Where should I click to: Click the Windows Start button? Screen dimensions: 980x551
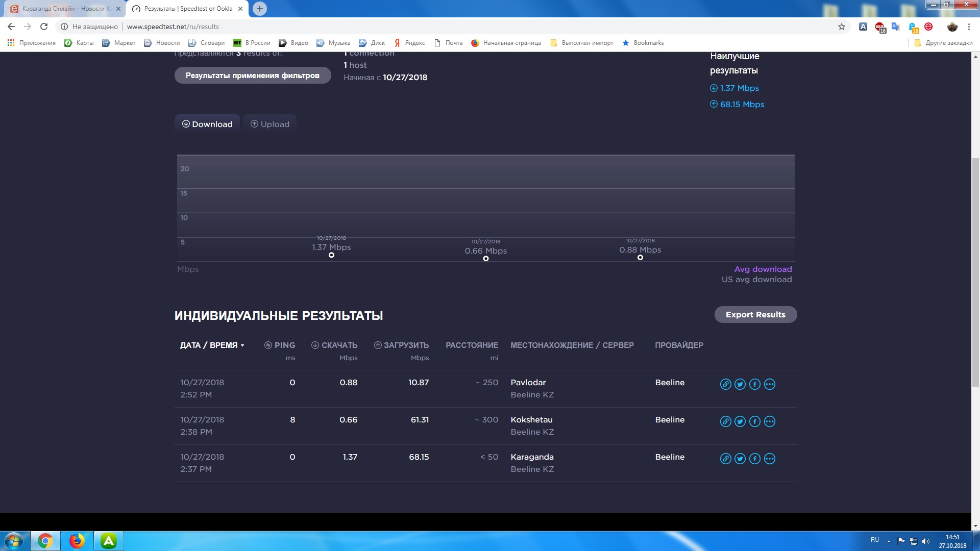pyautogui.click(x=13, y=541)
